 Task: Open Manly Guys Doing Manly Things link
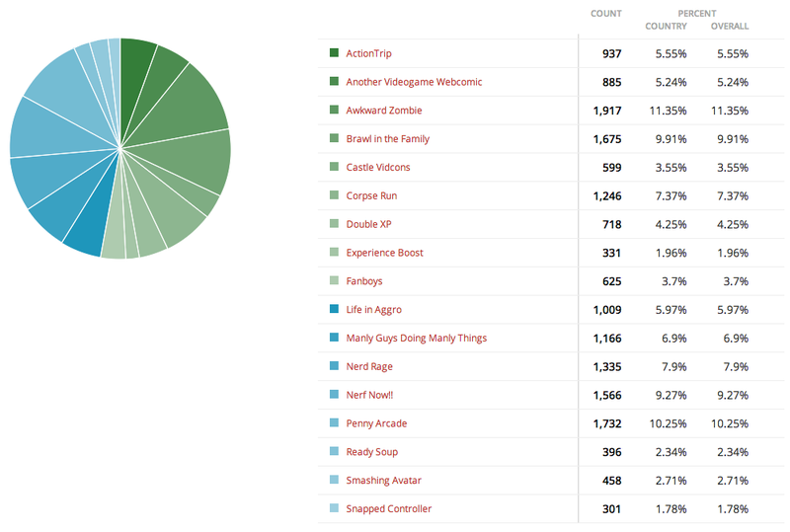[x=416, y=338]
